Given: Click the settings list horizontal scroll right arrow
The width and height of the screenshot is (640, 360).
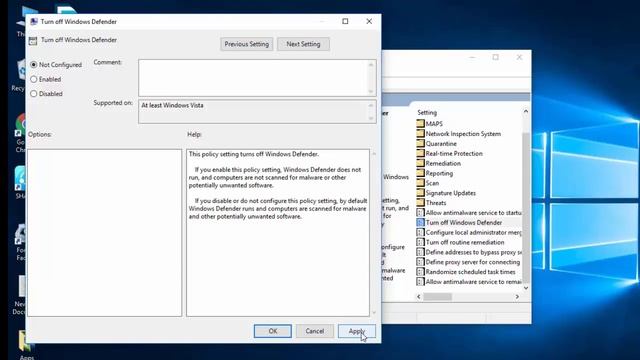Looking at the screenshot, I should (x=517, y=297).
